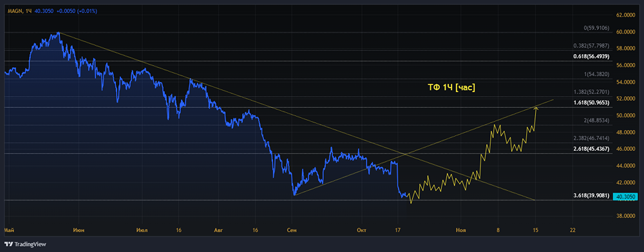644x252 pixels.
Task: Click 42.0000 on the price axis
Action: pos(625,182)
